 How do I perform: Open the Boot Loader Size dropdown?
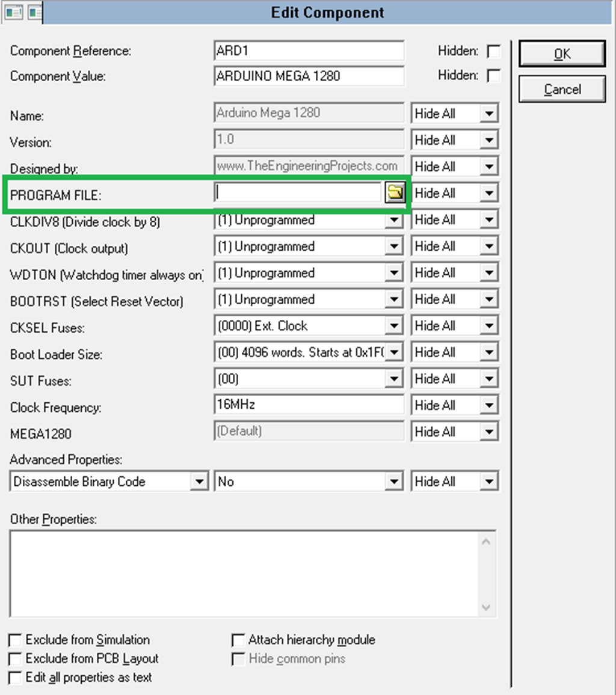tap(394, 352)
